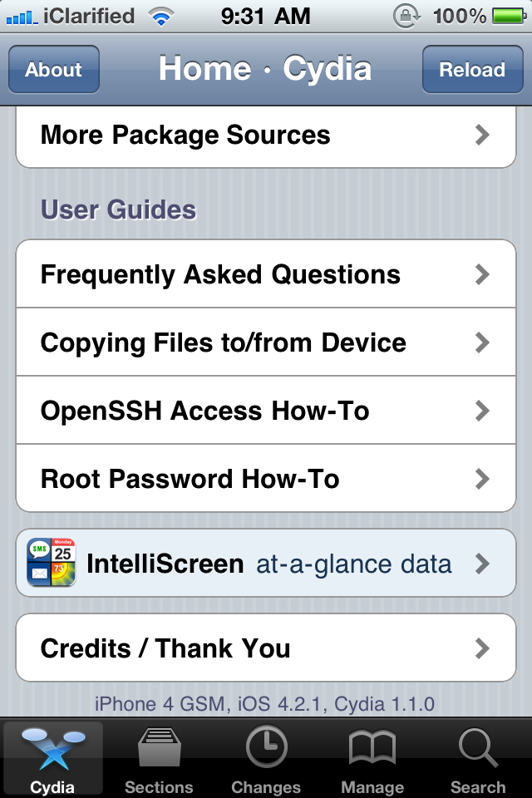Tap chevron next to Credits / Thank You
The height and width of the screenshot is (798, 532).
[482, 648]
